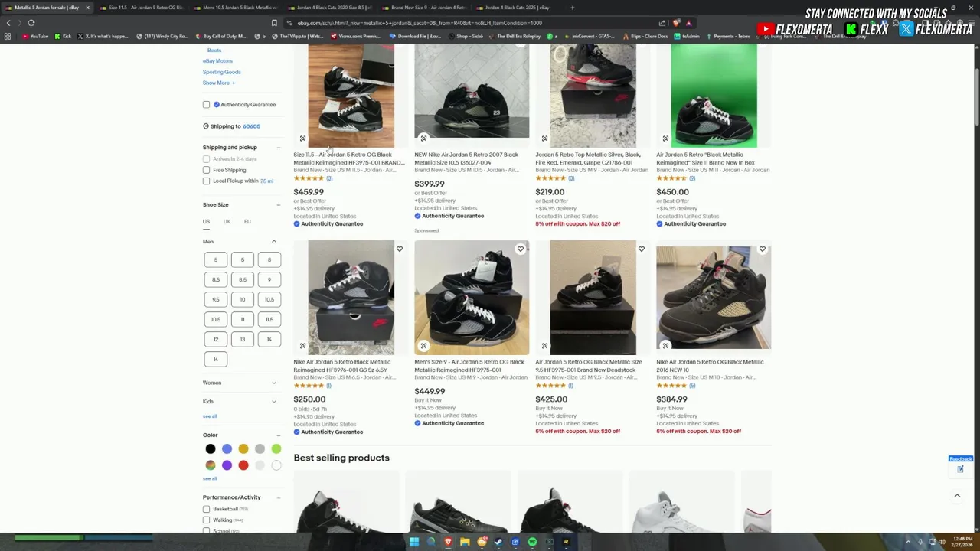Open the YouTube bookmark
This screenshot has height=551, width=980.
click(35, 36)
